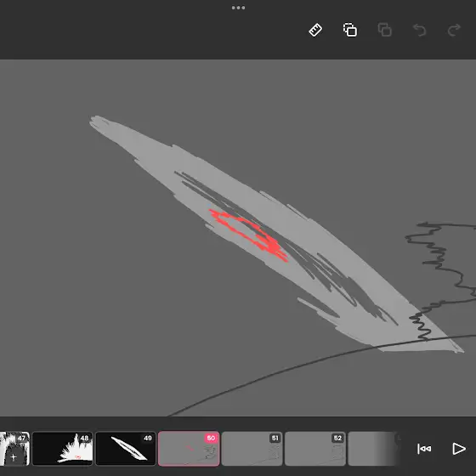
Task: Tap the pink 50 frame number badge
Action: (211, 438)
